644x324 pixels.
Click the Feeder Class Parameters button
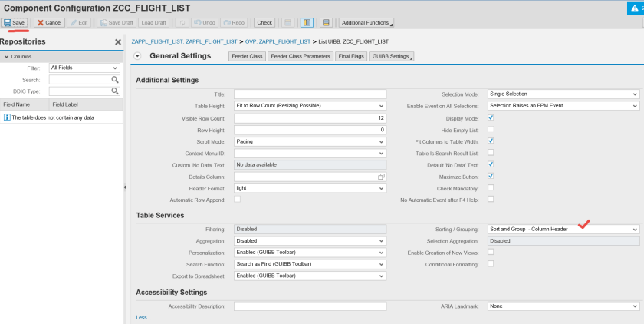(x=300, y=56)
